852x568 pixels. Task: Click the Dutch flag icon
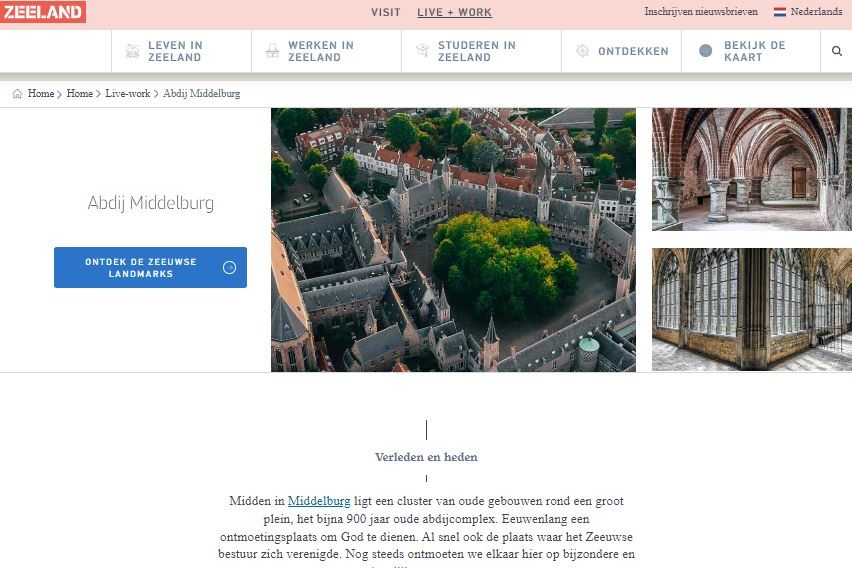click(x=780, y=12)
